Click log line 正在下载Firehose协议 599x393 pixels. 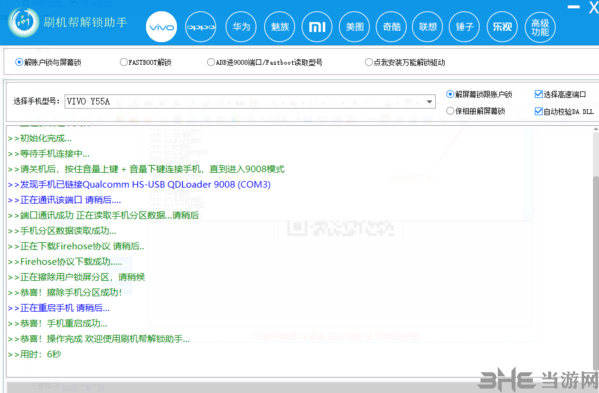(76, 246)
